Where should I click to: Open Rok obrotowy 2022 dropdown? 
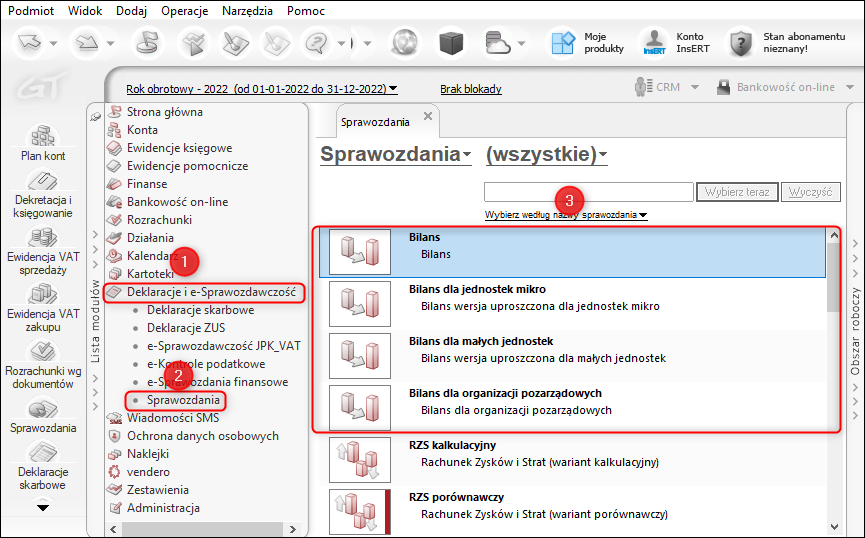point(261,89)
